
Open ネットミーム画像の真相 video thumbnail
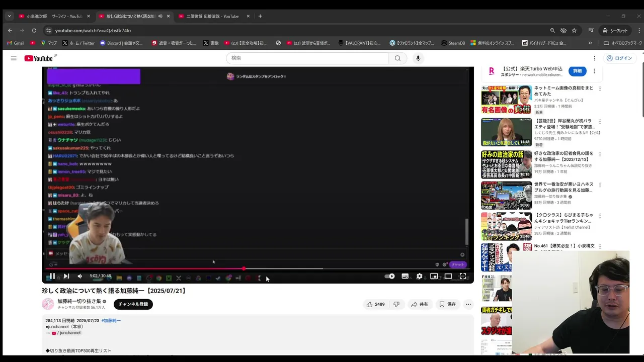coord(506,100)
